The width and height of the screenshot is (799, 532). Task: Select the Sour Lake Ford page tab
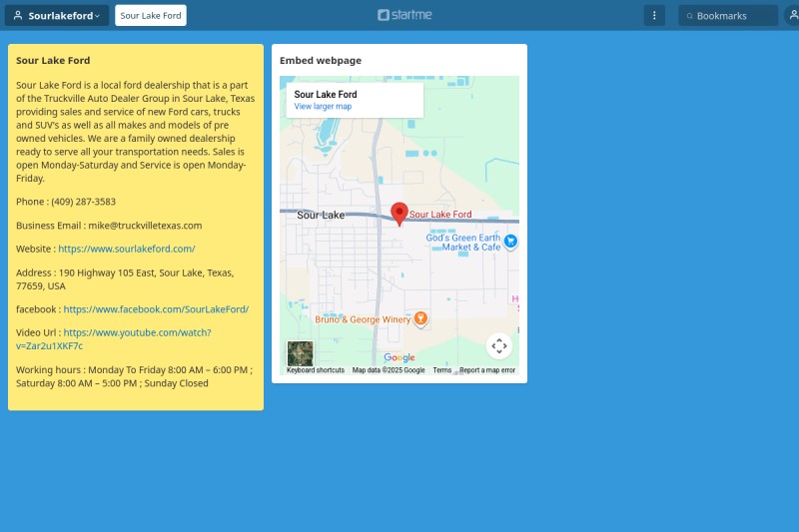click(151, 15)
